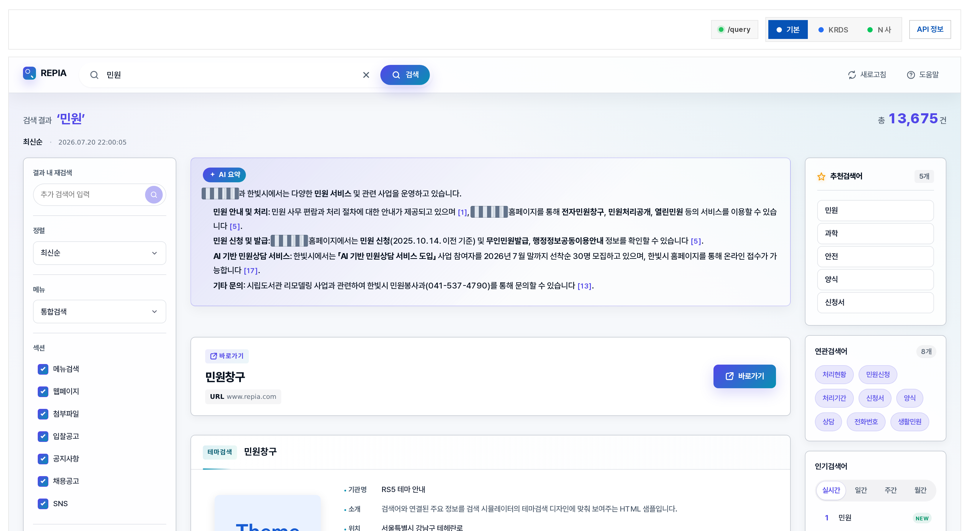980x531 pixels.
Task: Select recommended keyword 안전
Action: point(875,257)
